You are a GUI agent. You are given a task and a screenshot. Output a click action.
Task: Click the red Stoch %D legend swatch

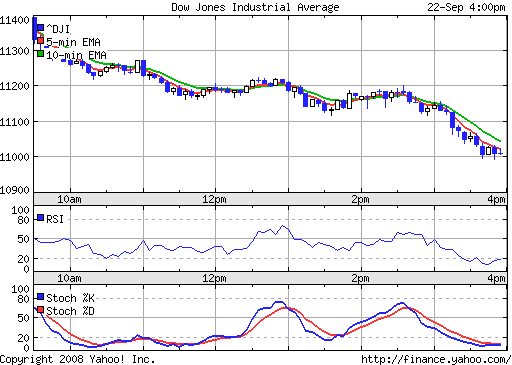[x=41, y=310]
